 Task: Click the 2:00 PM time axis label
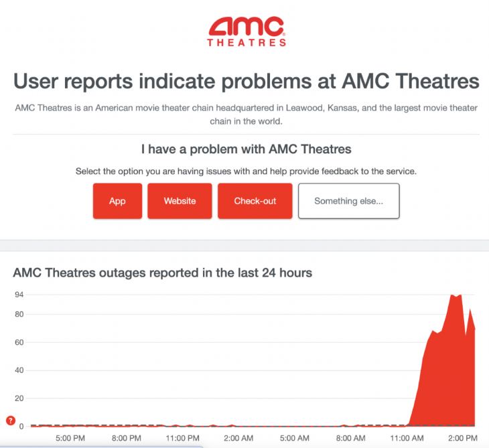click(x=462, y=439)
